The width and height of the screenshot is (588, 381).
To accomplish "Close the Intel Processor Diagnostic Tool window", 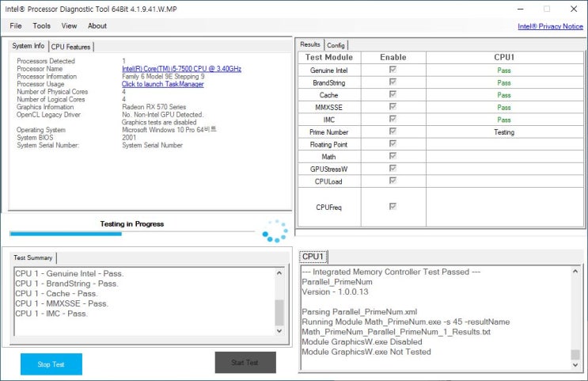I will [x=574, y=9].
